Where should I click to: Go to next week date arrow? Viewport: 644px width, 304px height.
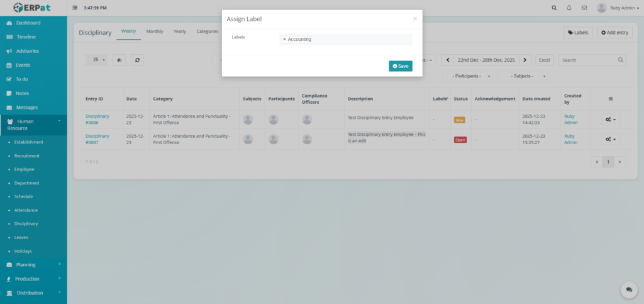click(x=526, y=60)
